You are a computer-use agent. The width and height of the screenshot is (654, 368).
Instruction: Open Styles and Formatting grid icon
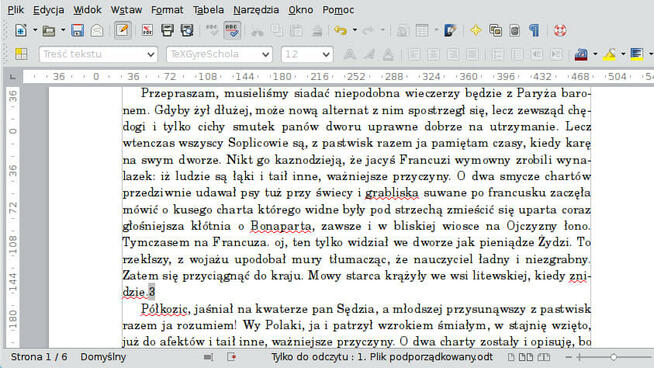(x=21, y=54)
